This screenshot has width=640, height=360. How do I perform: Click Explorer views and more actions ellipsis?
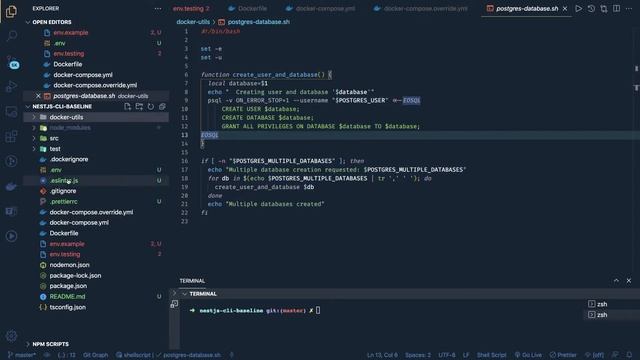click(158, 9)
